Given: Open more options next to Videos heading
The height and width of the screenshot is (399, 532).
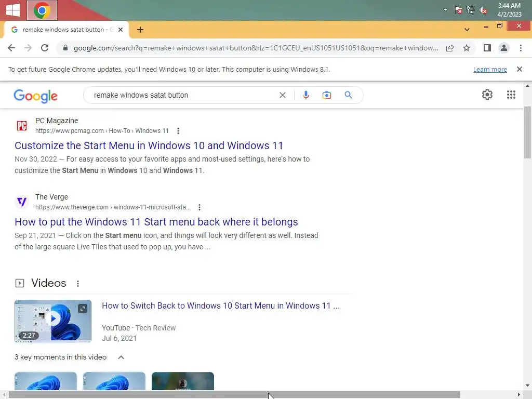Looking at the screenshot, I should pos(78,283).
